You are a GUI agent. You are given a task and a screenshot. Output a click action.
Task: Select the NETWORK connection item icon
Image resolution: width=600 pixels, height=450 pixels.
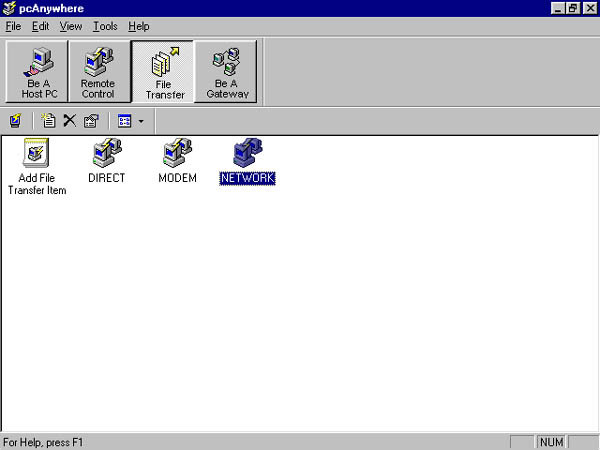point(248,153)
